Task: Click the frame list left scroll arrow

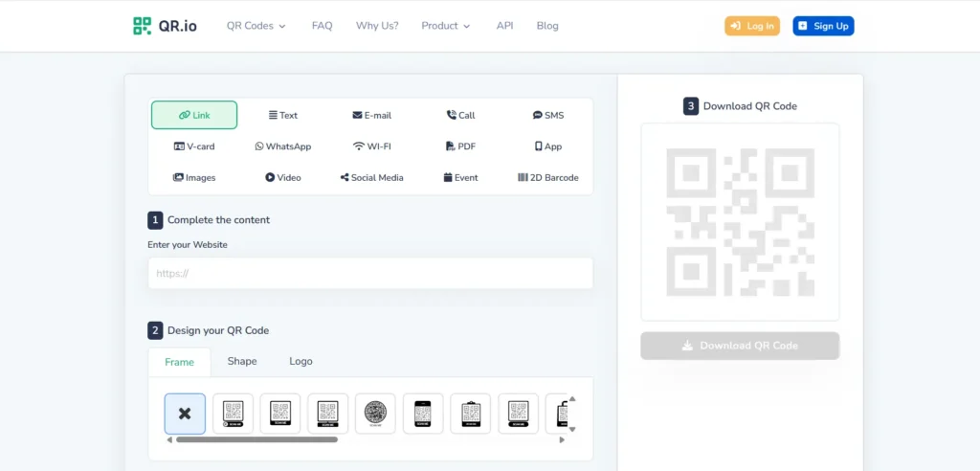Action: coord(169,439)
